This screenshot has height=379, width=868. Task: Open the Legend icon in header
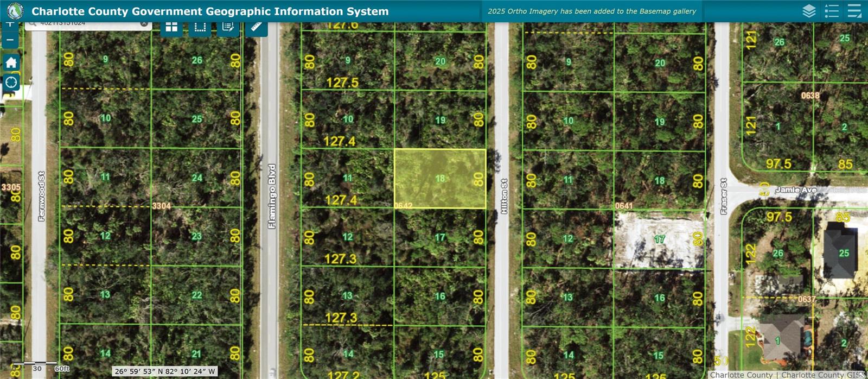point(831,11)
